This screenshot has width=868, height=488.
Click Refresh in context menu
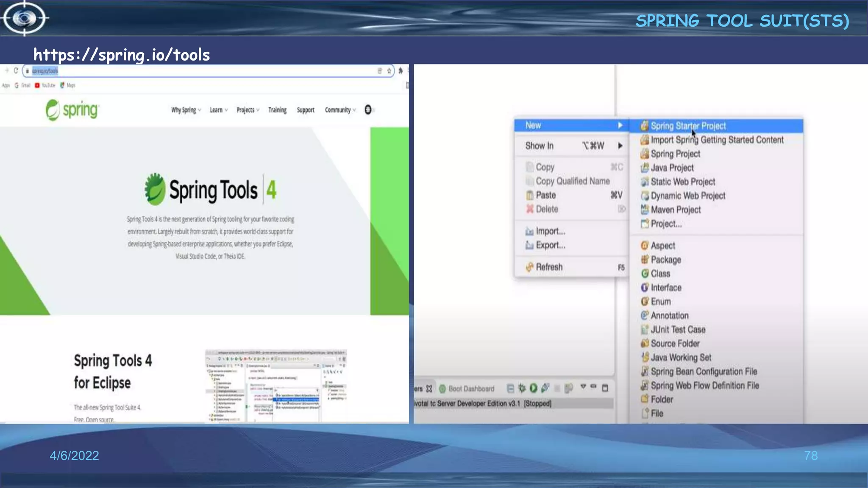point(571,267)
